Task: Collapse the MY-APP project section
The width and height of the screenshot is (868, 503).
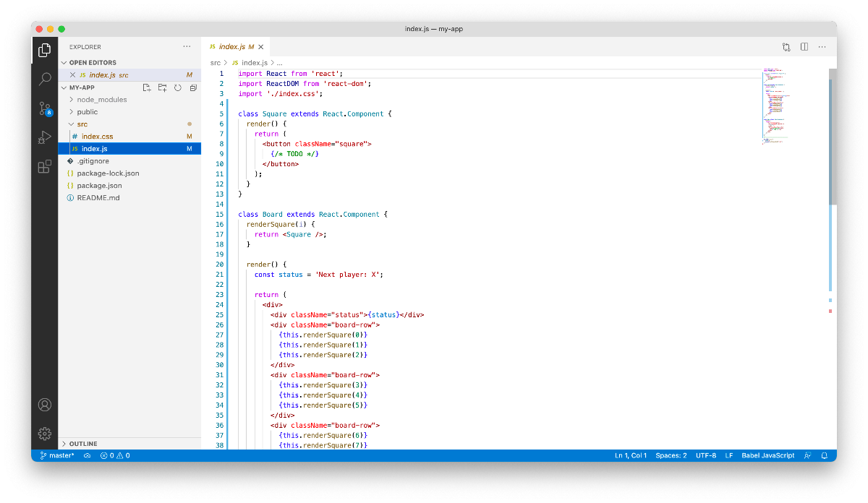Action: pos(82,87)
